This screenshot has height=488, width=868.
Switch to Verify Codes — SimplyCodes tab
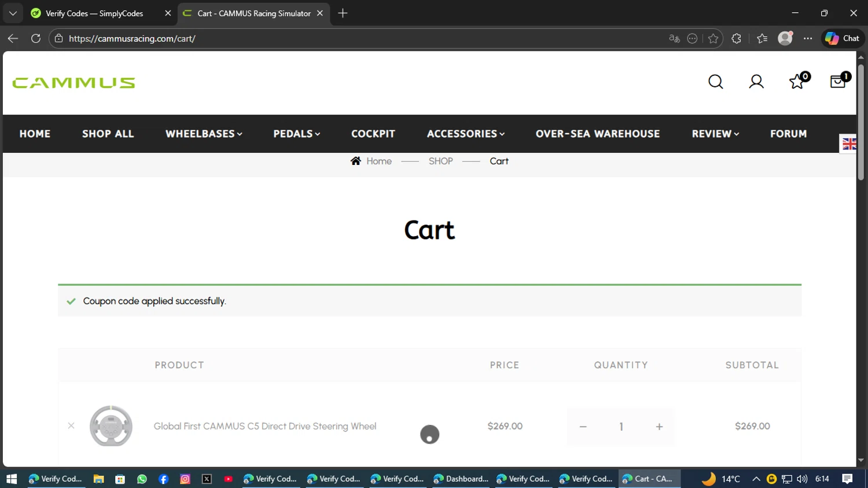pyautogui.click(x=94, y=13)
